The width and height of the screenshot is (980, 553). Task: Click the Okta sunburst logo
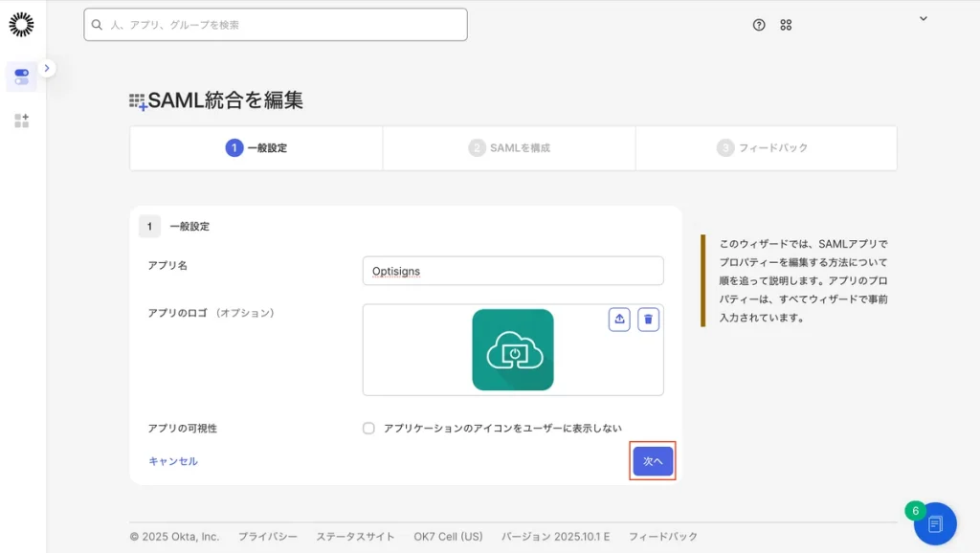(x=21, y=25)
